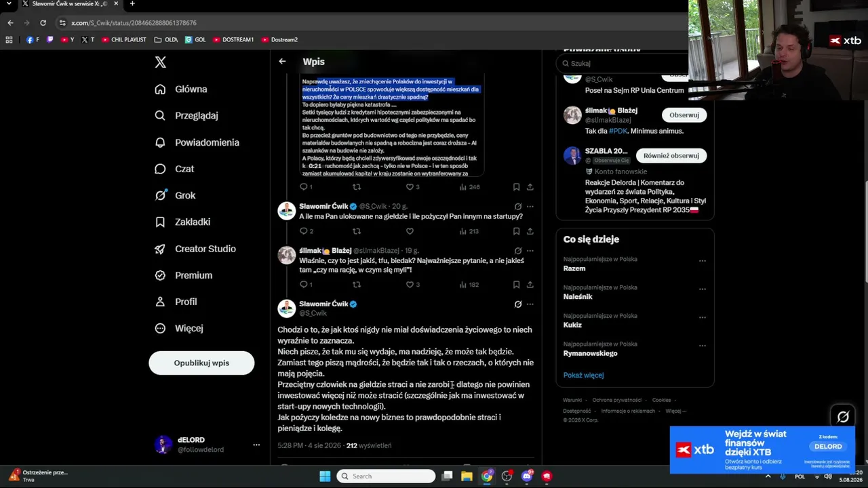Repost the post with 246 views

357,187
